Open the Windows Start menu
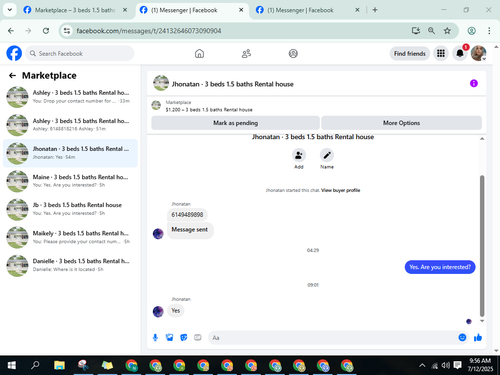The image size is (500, 375). (11, 366)
